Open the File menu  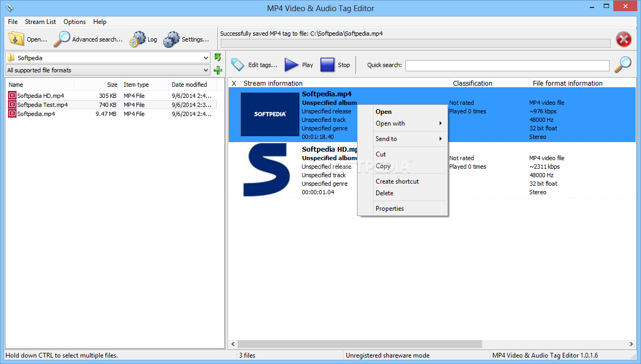click(x=13, y=22)
